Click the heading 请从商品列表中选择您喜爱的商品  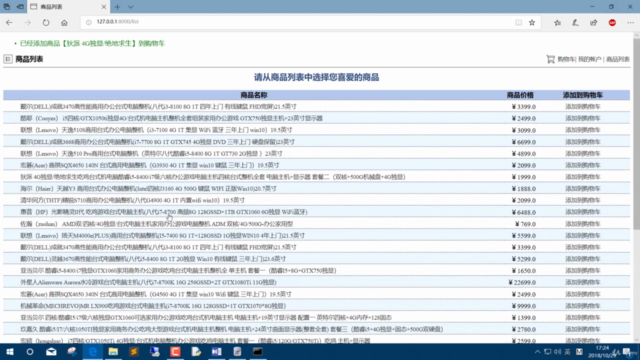tap(316, 77)
